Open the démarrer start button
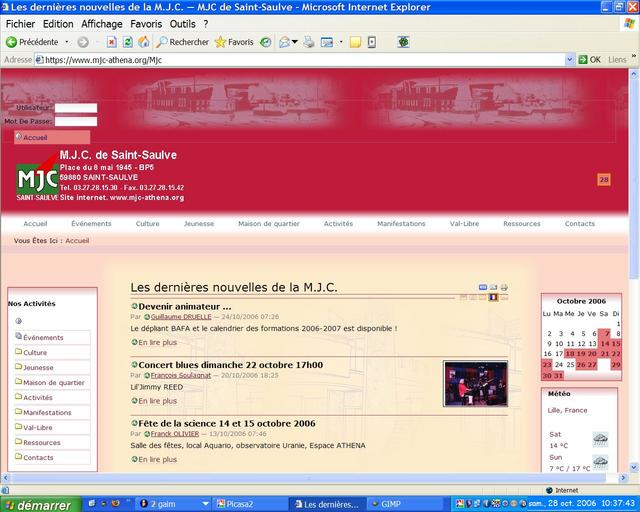640x512 pixels. click(x=41, y=505)
